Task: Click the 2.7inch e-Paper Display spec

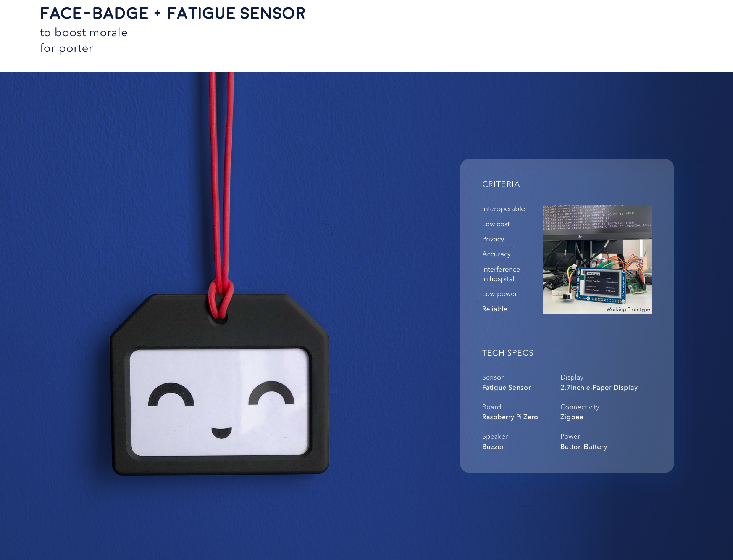Action: click(x=599, y=388)
